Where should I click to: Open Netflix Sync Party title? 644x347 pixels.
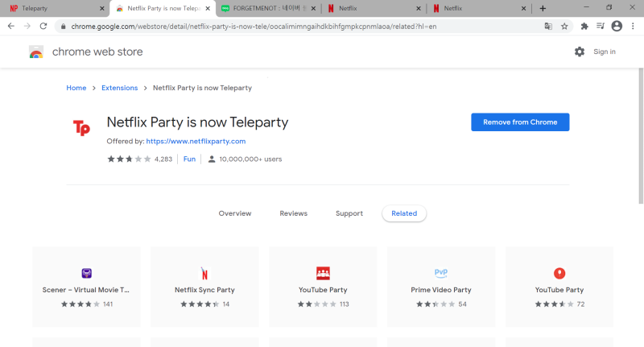(x=204, y=290)
